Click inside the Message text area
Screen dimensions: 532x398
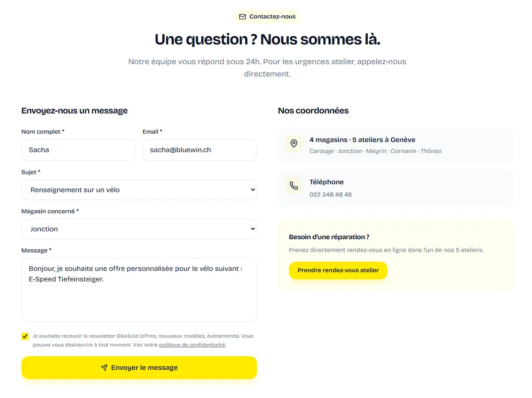click(139, 290)
